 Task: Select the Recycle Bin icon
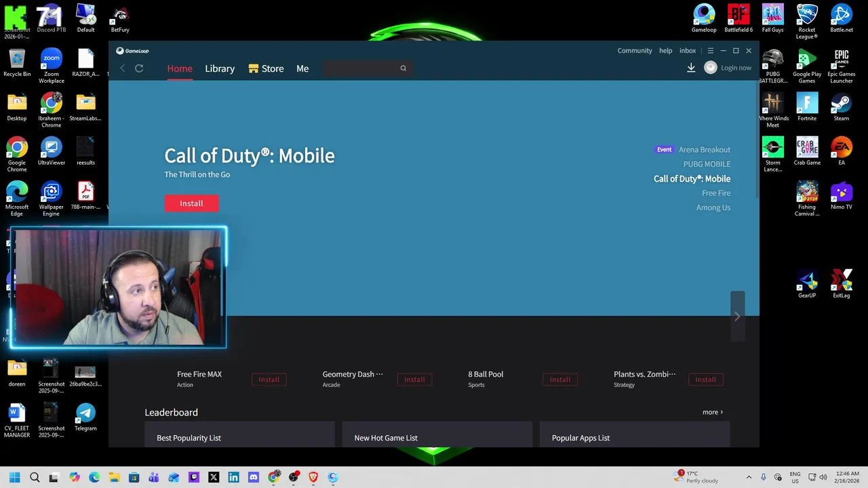click(17, 62)
